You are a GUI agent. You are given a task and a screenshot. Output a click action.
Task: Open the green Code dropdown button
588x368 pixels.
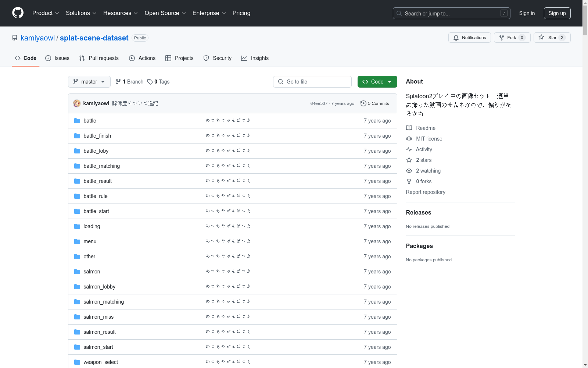click(377, 82)
